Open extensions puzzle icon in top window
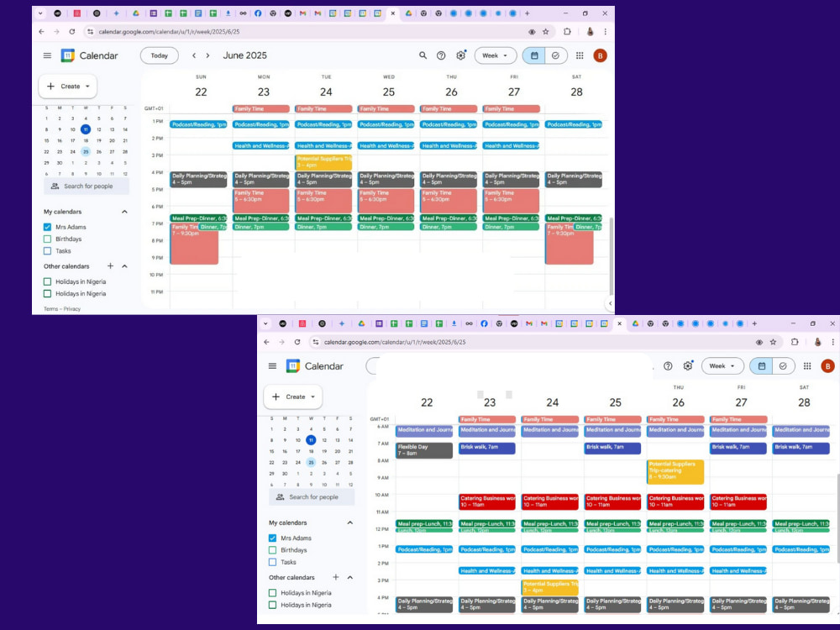Image resolution: width=840 pixels, height=630 pixels. tap(567, 32)
